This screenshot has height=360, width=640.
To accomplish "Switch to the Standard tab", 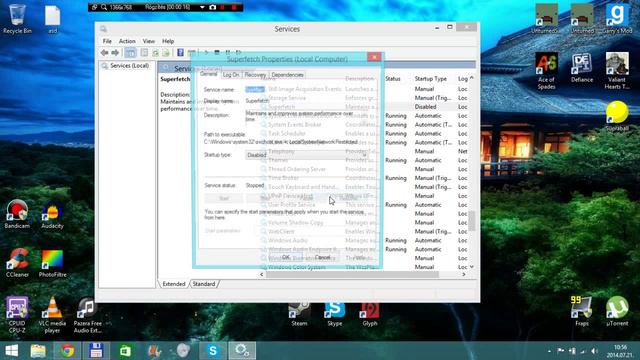I will [204, 284].
